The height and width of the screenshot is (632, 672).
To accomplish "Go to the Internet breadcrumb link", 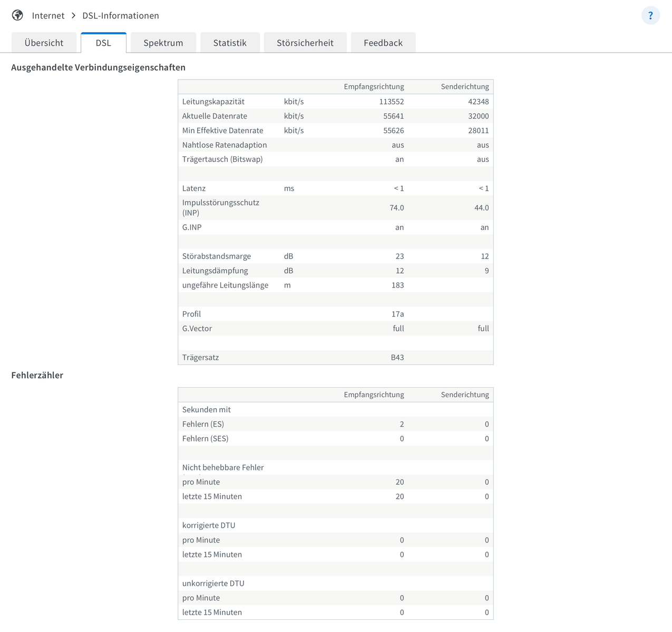I will [x=48, y=16].
